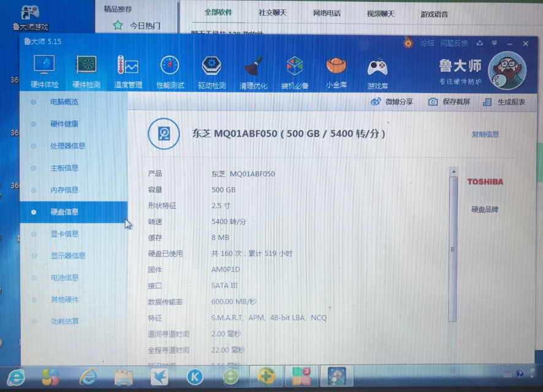The image size is (543, 392).
Task: Open the 温度管理 temperature management section
Action: tap(128, 72)
